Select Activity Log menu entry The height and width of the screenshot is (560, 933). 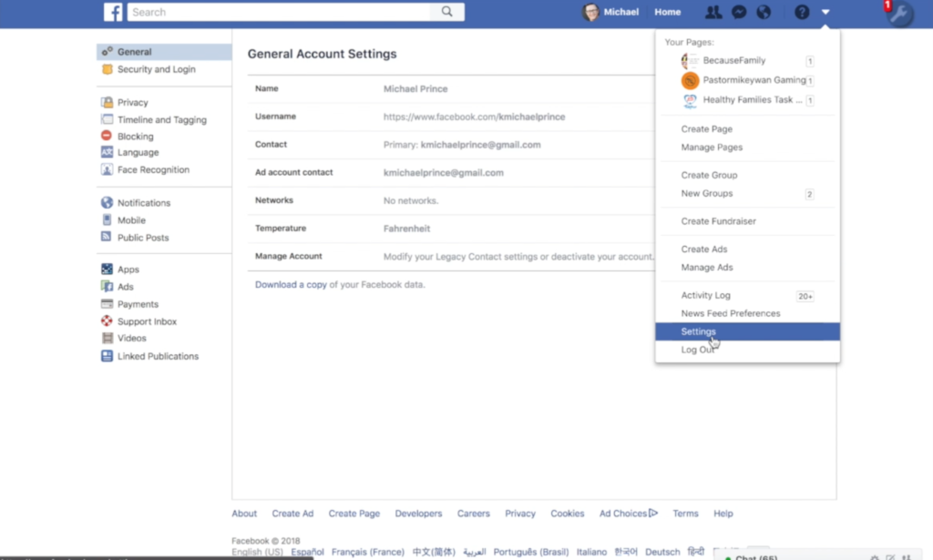[x=705, y=295]
